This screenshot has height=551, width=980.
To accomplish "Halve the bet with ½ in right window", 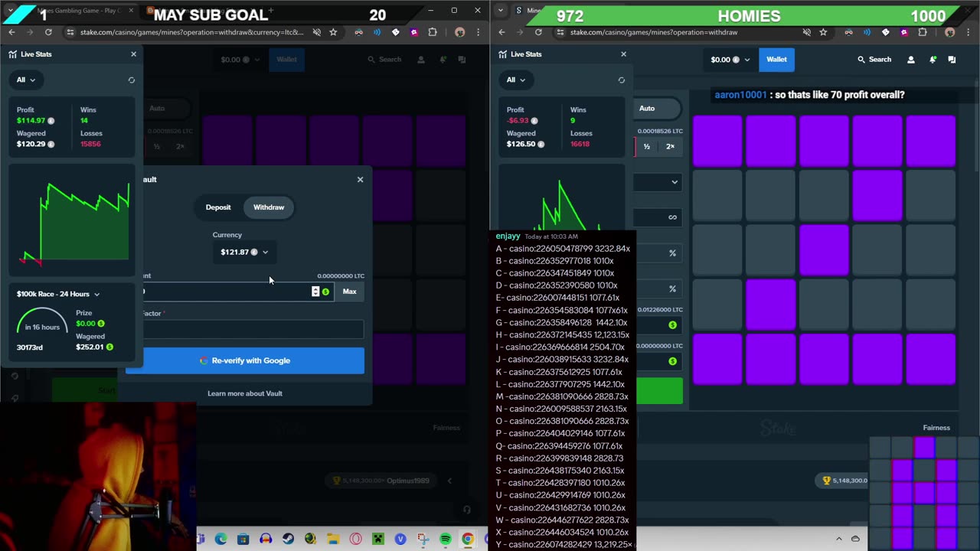I will click(x=647, y=146).
